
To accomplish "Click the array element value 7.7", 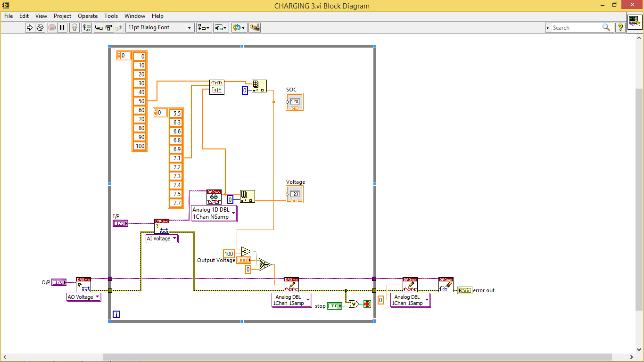I will [x=176, y=203].
